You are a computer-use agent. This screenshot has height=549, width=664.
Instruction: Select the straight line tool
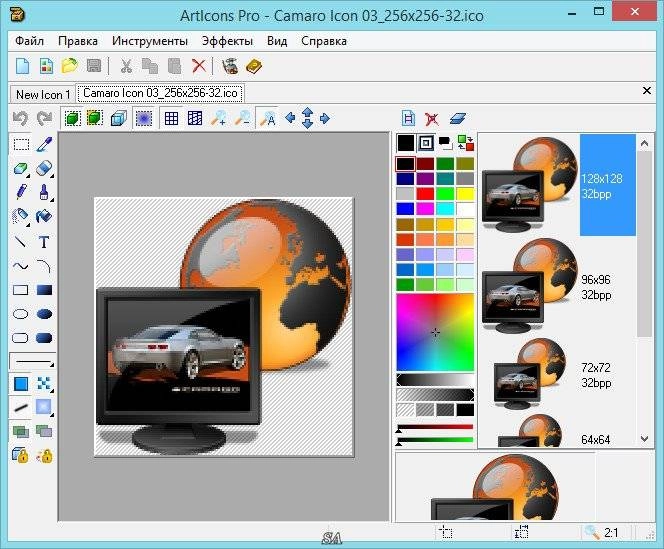point(21,242)
